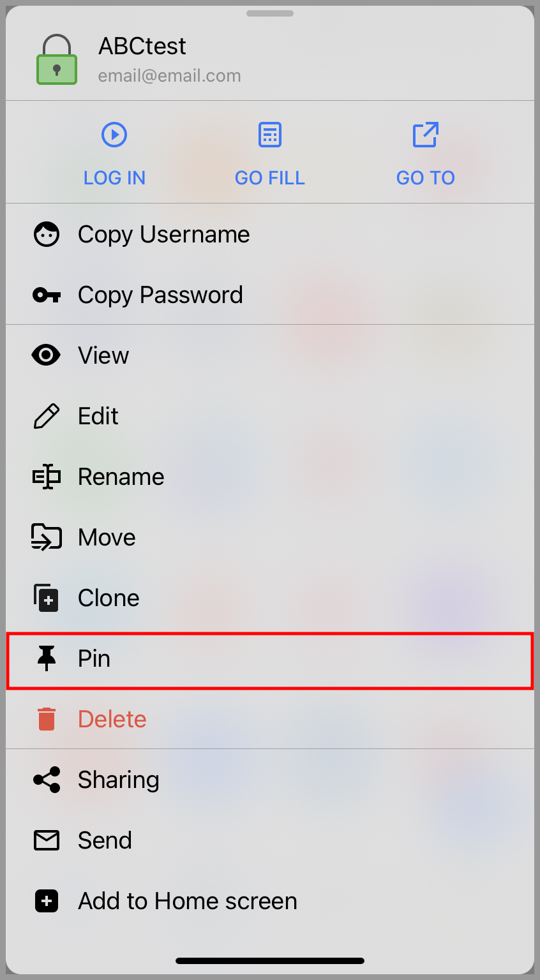
Task: Choose Move to relocate the entry
Action: tap(107, 537)
